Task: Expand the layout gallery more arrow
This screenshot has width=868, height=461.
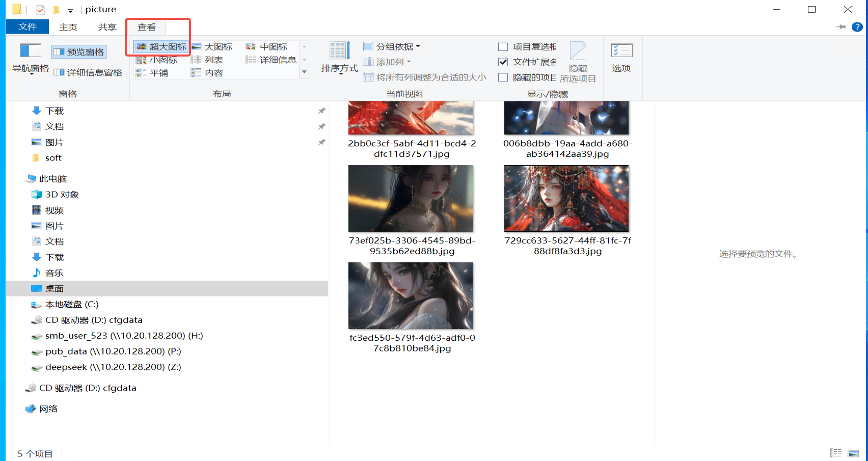Action: 305,72
